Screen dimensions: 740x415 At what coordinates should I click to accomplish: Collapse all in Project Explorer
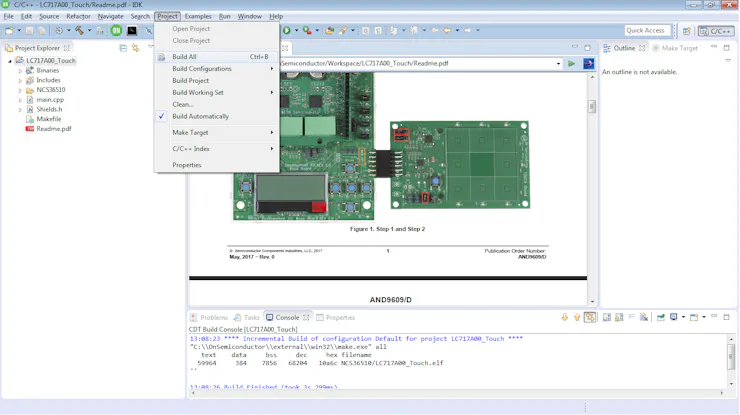coord(123,48)
